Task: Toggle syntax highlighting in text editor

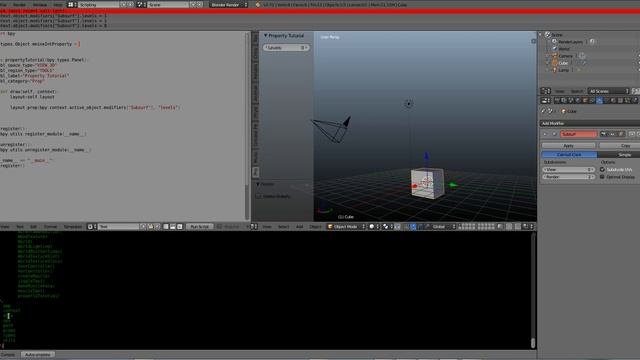Action: [180, 227]
